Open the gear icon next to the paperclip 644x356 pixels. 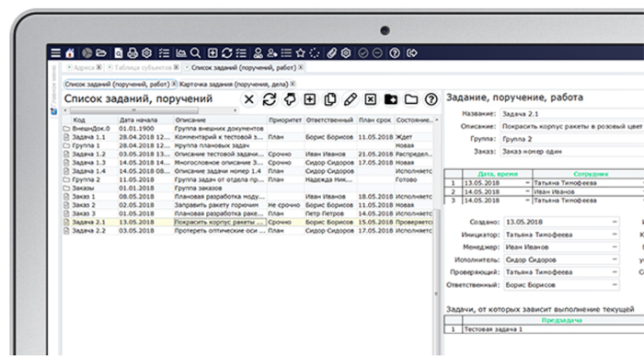tap(346, 53)
